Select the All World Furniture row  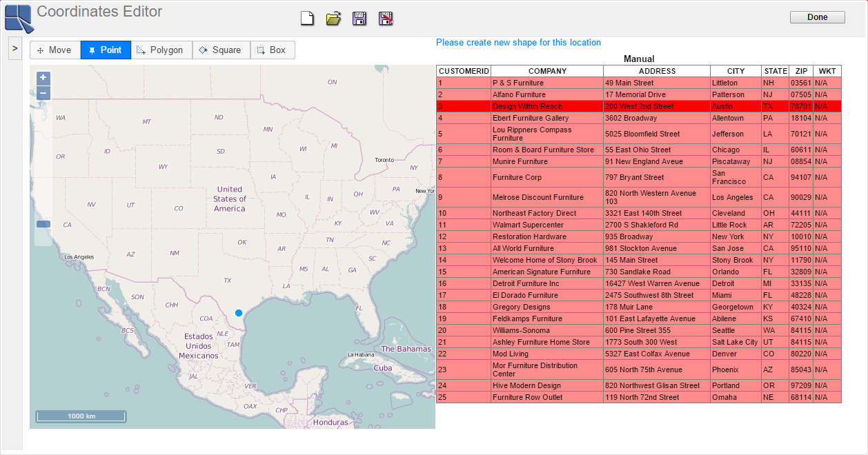[639, 248]
